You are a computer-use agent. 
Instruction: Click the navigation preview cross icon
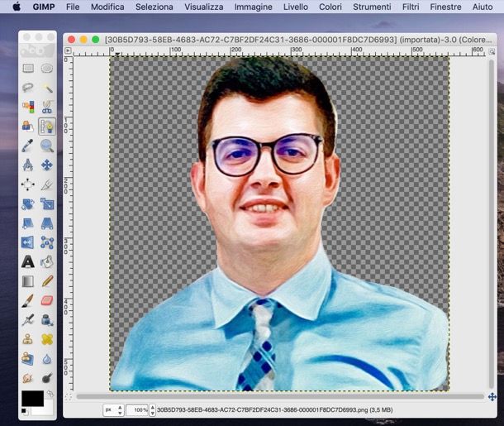coord(492,397)
